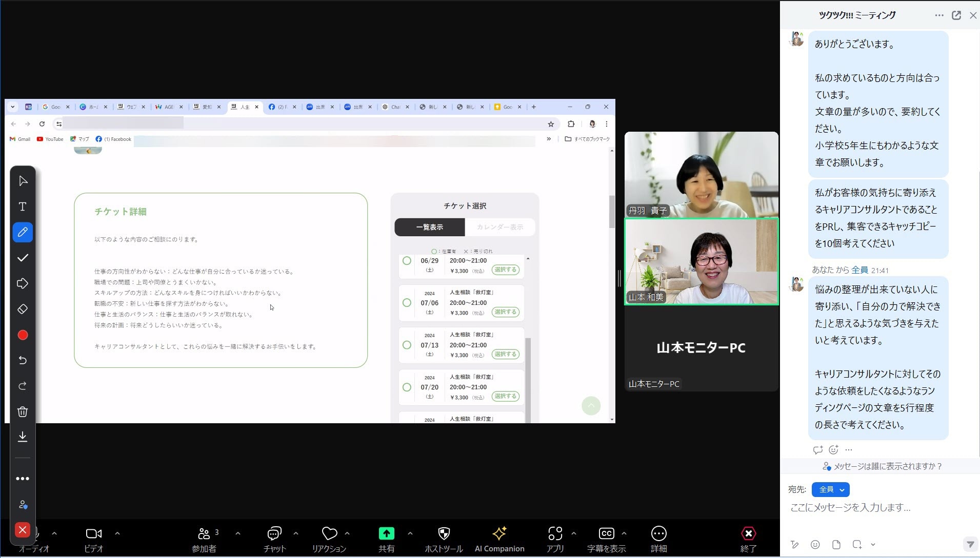Click the undo annotation arrow

(23, 360)
